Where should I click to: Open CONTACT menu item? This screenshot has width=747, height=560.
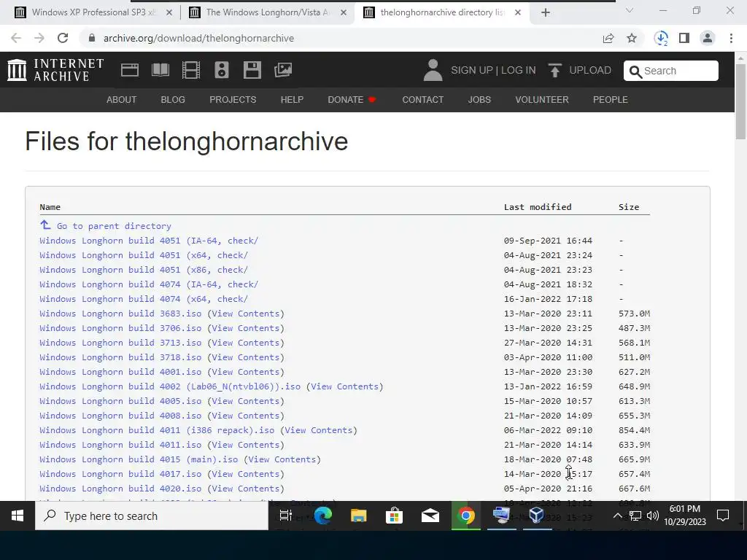coord(422,99)
